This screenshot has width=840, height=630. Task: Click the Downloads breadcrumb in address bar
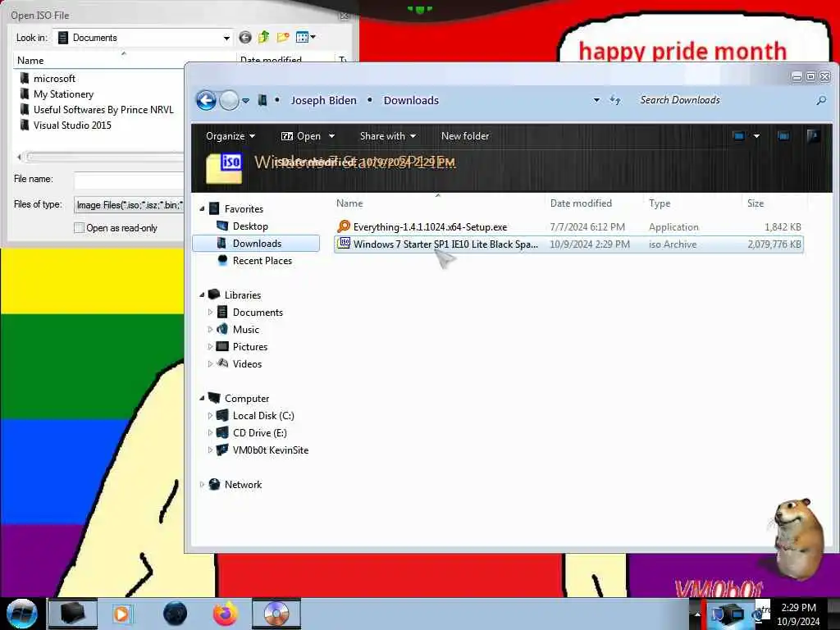pos(411,100)
